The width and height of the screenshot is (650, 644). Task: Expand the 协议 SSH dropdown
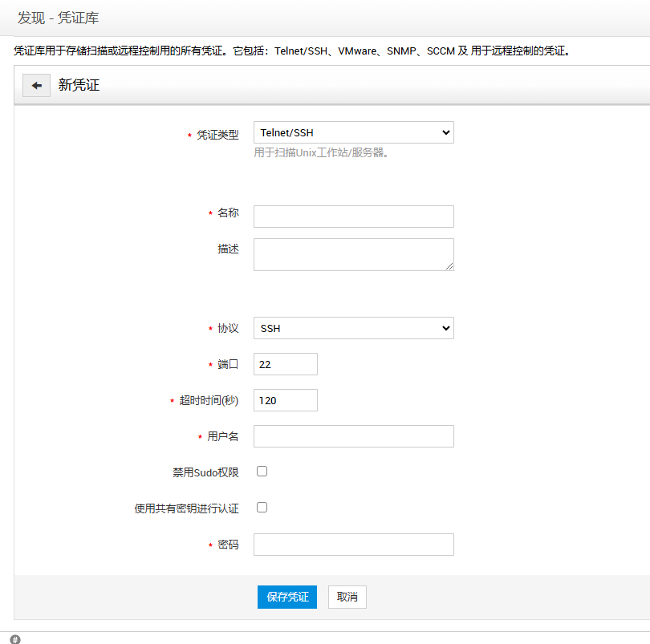point(353,328)
